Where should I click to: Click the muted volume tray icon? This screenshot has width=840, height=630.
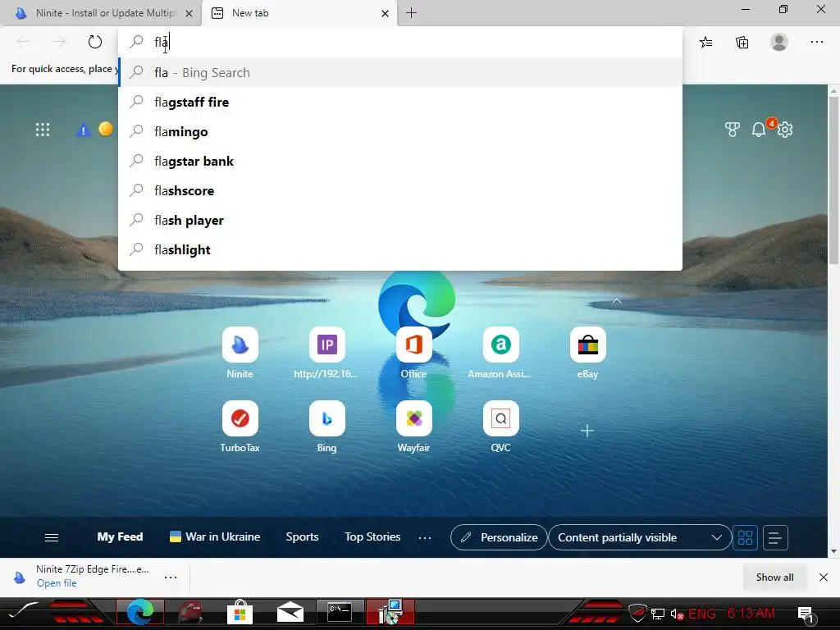677,614
